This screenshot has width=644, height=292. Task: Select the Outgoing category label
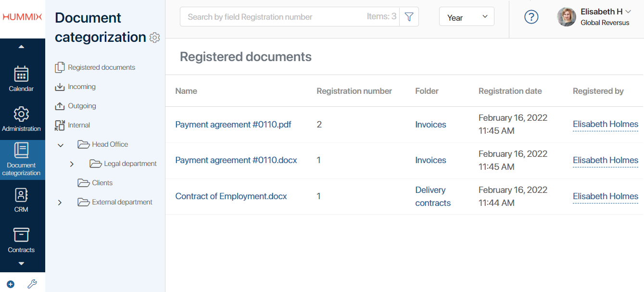[x=82, y=106]
